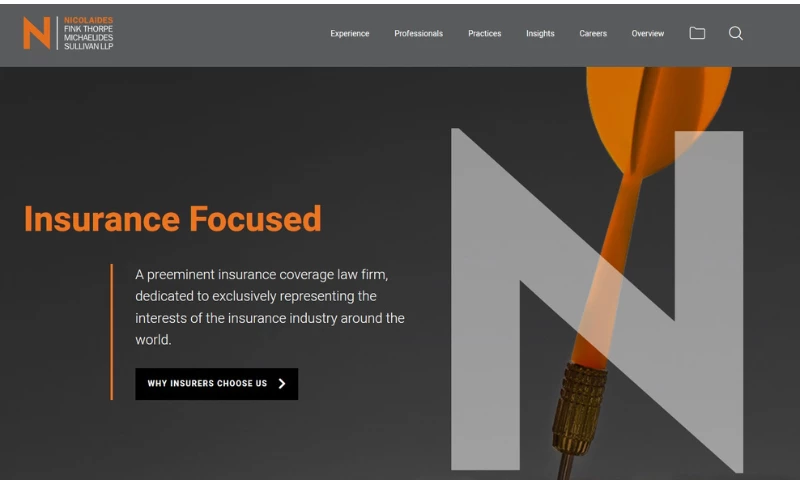Click the Nicolaides Fink Thorpe firm name text
This screenshot has width=800, height=480.
pyautogui.click(x=88, y=33)
